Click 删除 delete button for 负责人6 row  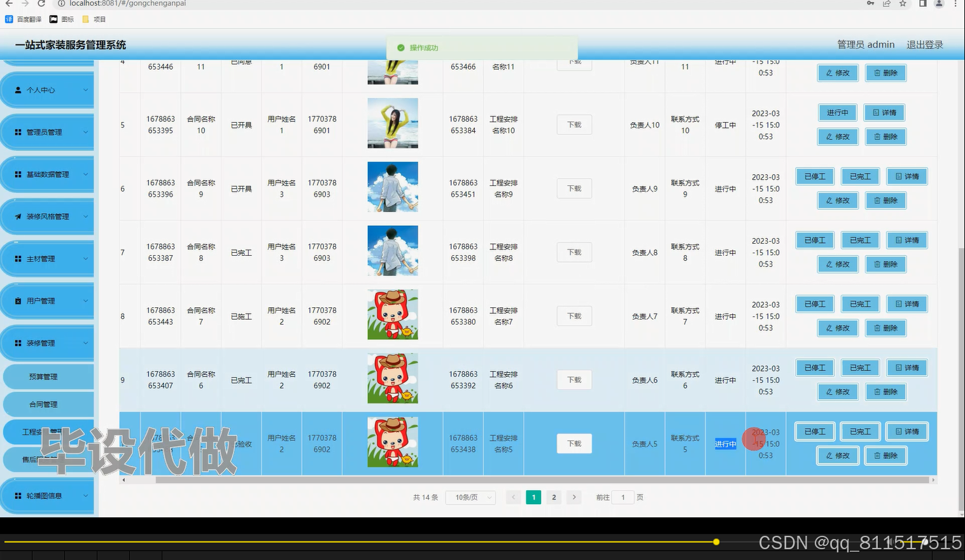(x=886, y=392)
